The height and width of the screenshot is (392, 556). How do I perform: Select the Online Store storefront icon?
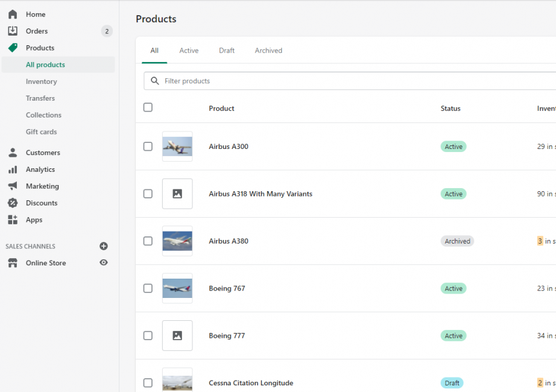[13, 263]
